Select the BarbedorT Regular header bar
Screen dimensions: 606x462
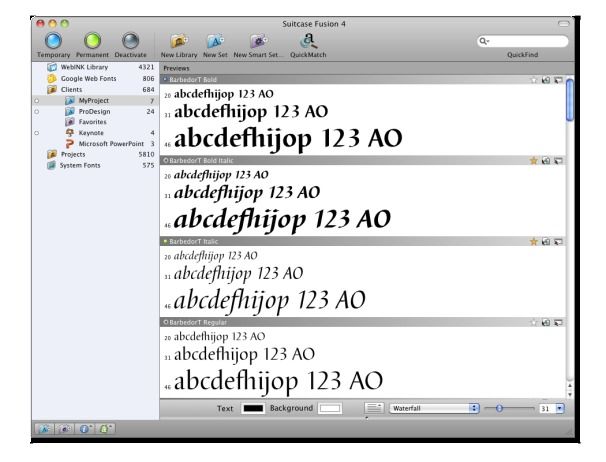363,322
